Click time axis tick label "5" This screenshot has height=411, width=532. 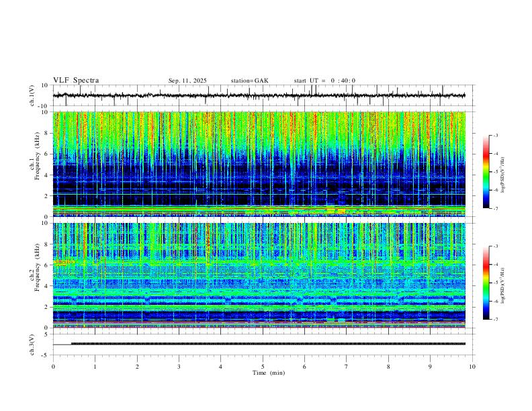pyautogui.click(x=263, y=367)
